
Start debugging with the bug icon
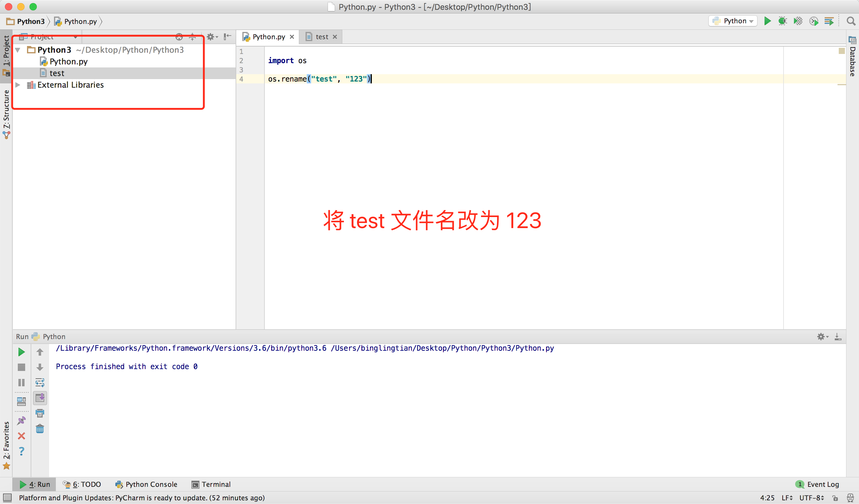point(783,21)
